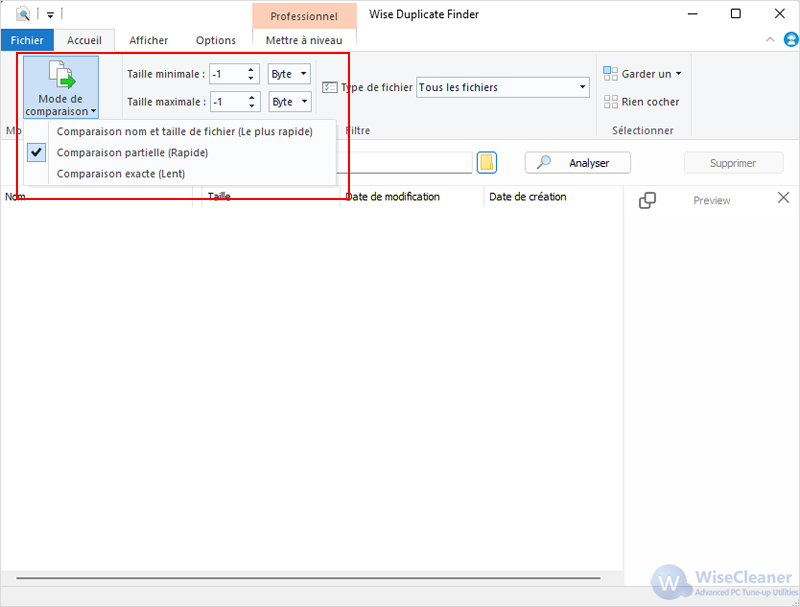Increase Taille minimale with the up arrow
Screen dimensions: 800x607
pyautogui.click(x=251, y=70)
